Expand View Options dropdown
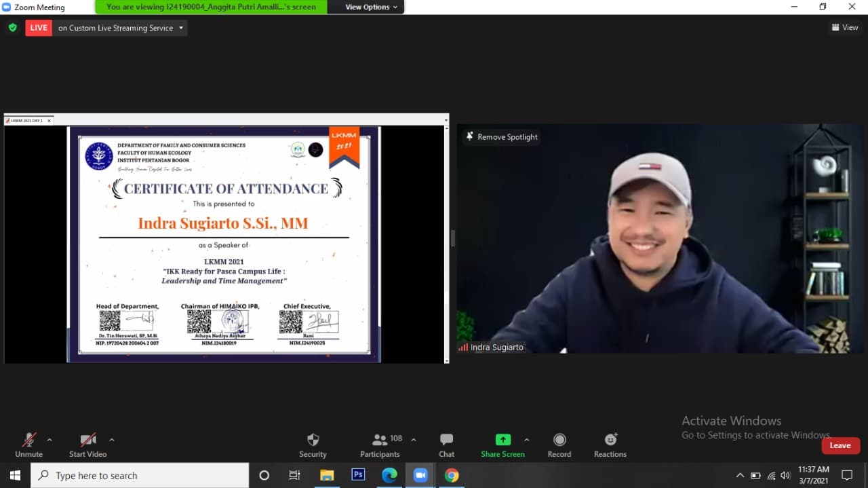This screenshot has width=868, height=488. coord(372,7)
